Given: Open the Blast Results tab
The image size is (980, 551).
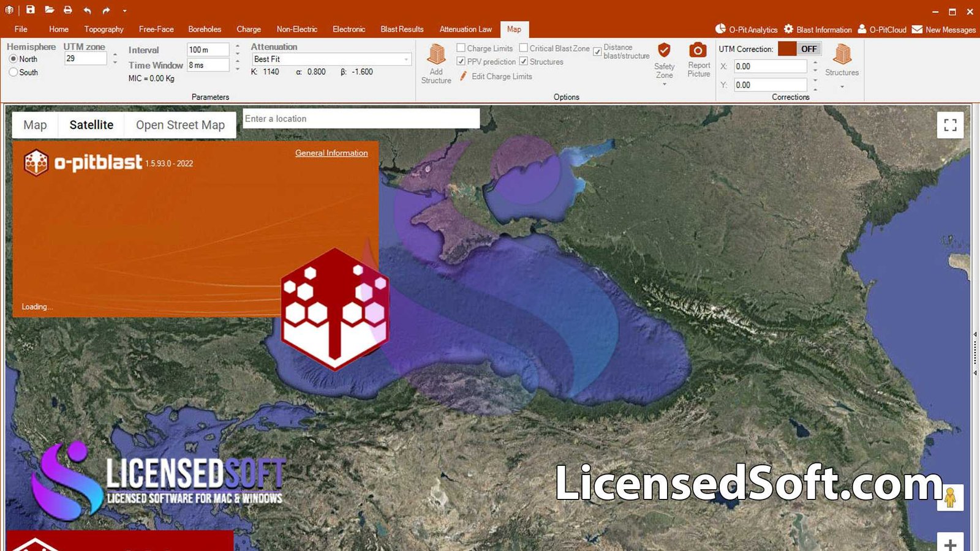Looking at the screenshot, I should click(x=402, y=29).
